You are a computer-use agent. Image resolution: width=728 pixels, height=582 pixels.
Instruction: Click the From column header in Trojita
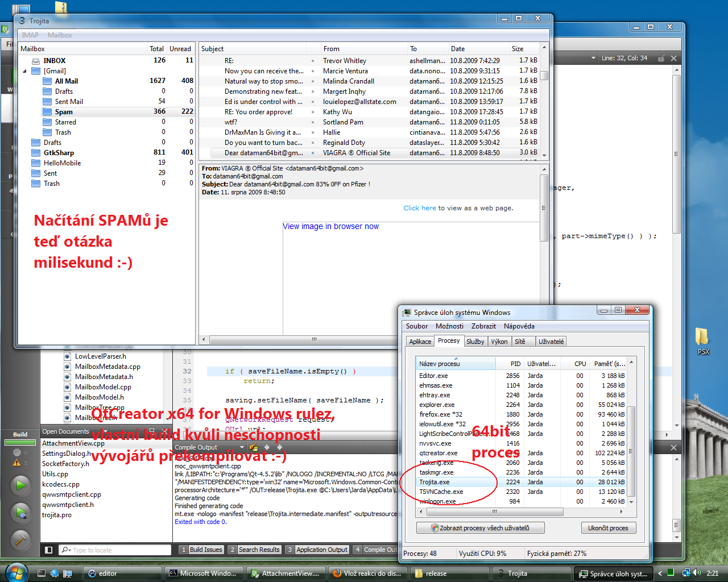(x=364, y=49)
